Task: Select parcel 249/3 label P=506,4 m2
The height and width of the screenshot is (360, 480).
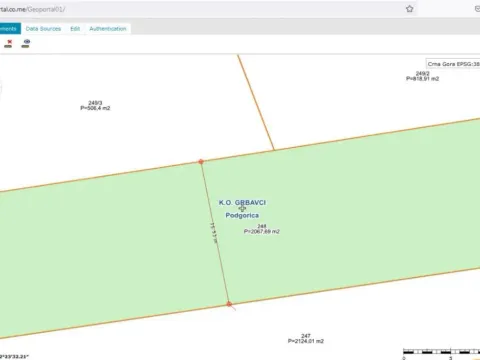Action: click(x=95, y=108)
